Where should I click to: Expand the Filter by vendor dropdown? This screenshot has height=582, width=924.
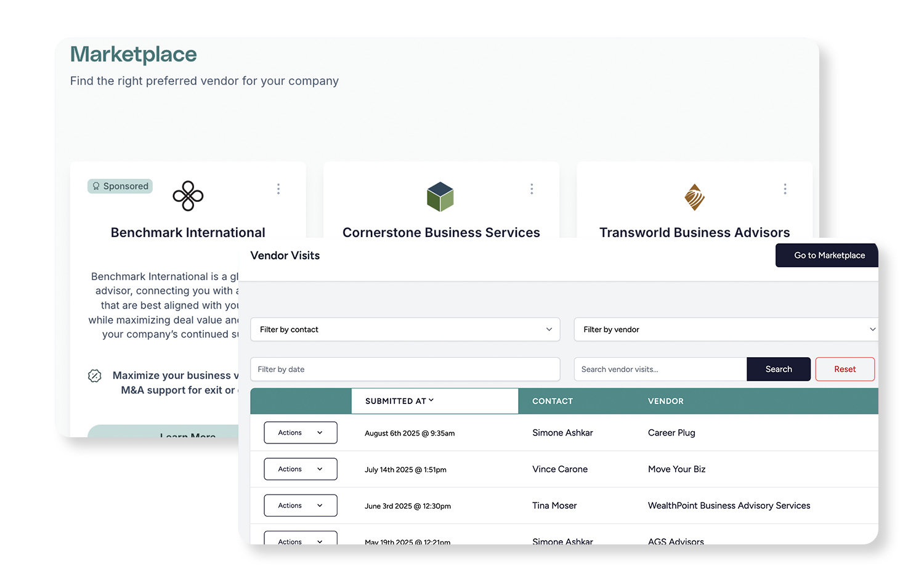[x=726, y=329]
